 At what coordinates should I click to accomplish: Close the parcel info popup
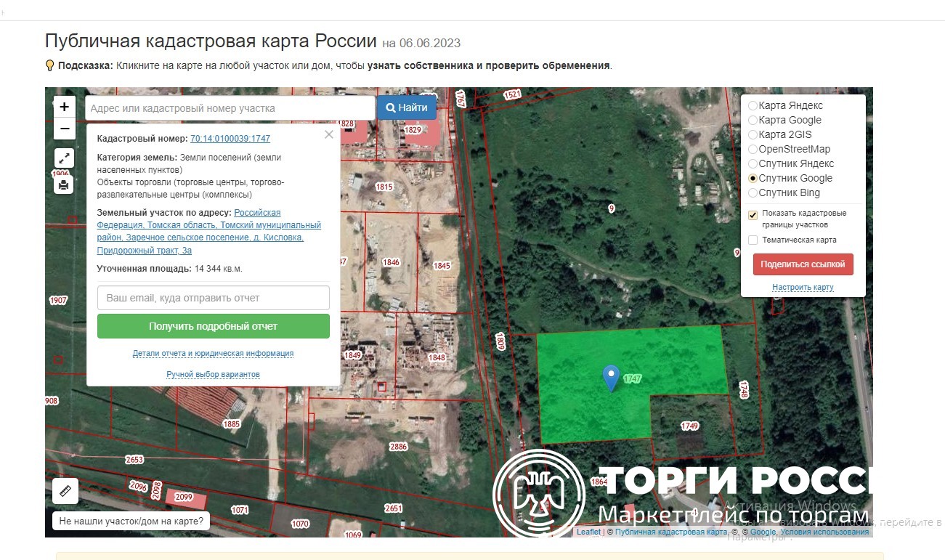click(328, 134)
